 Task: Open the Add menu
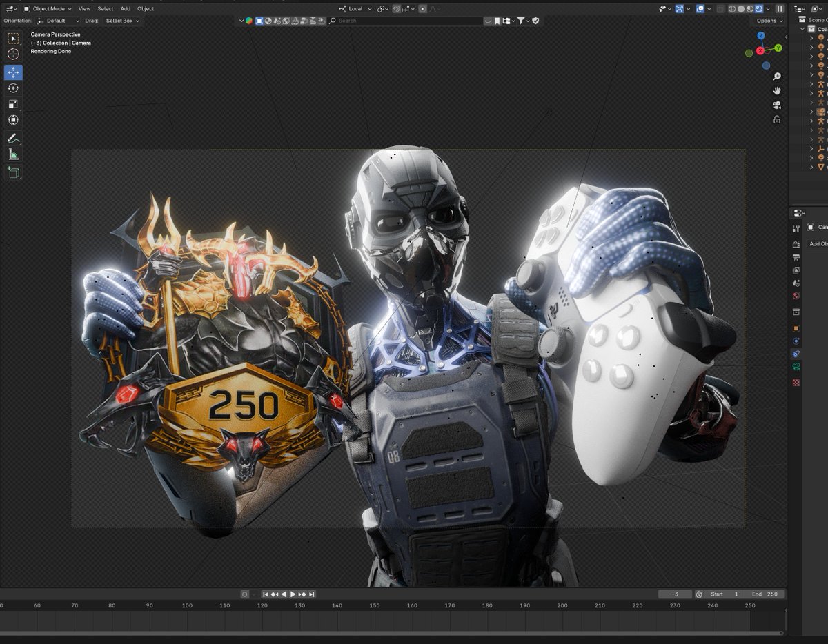point(126,9)
